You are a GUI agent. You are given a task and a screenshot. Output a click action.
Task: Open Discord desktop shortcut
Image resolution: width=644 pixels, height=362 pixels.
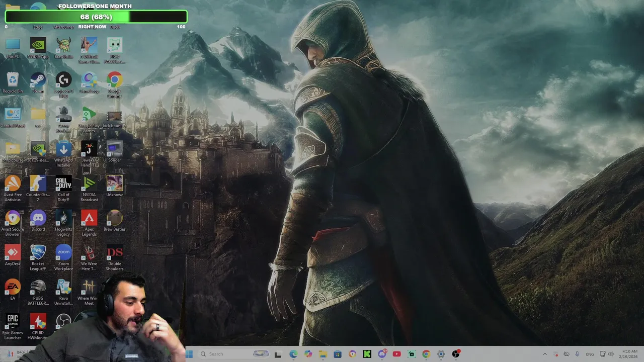tap(38, 221)
